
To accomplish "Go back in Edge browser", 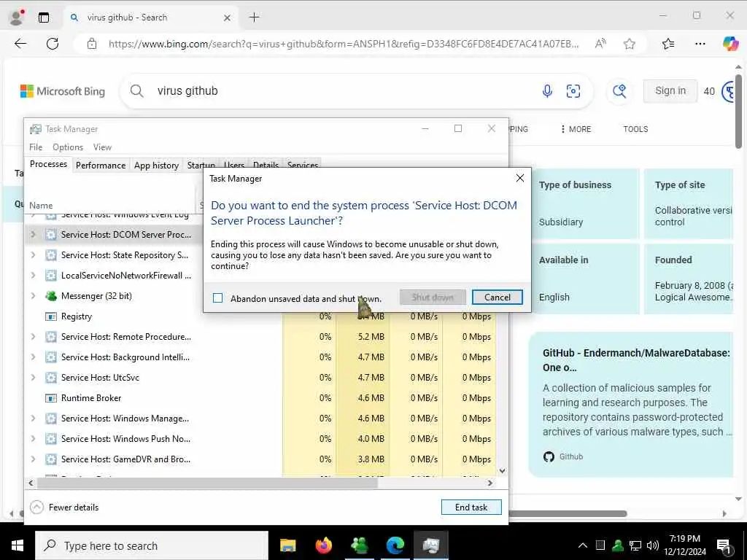I will 20,44.
